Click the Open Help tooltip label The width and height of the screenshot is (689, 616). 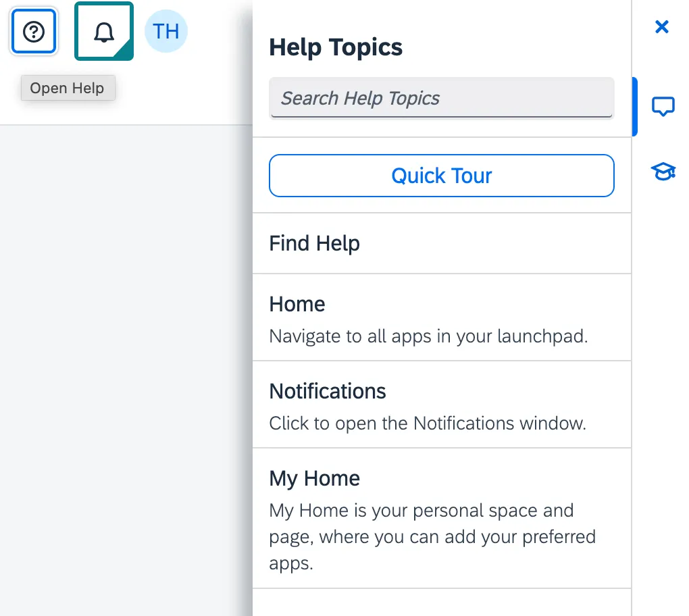[68, 88]
